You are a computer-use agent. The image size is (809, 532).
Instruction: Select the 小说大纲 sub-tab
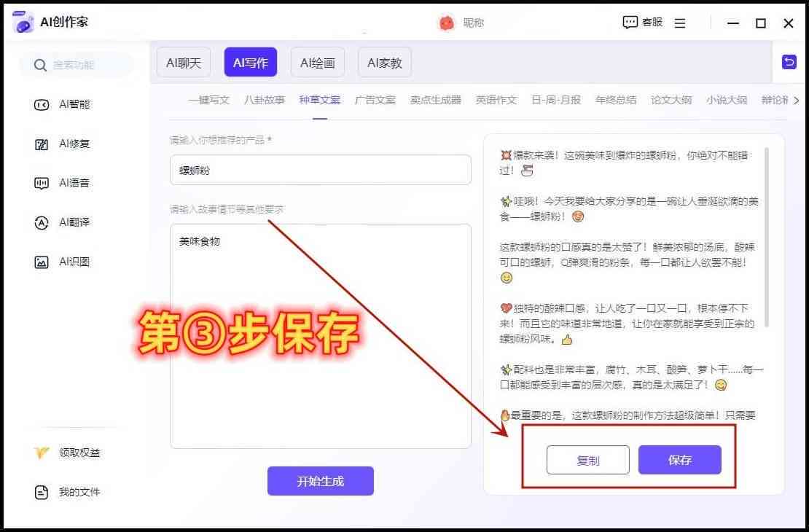pos(727,100)
